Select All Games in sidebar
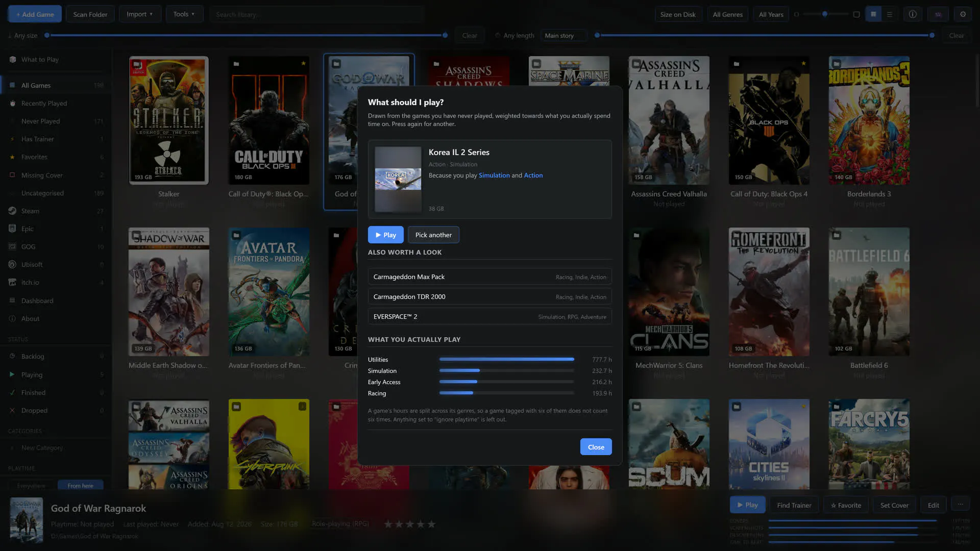980x551 pixels. tap(56, 85)
